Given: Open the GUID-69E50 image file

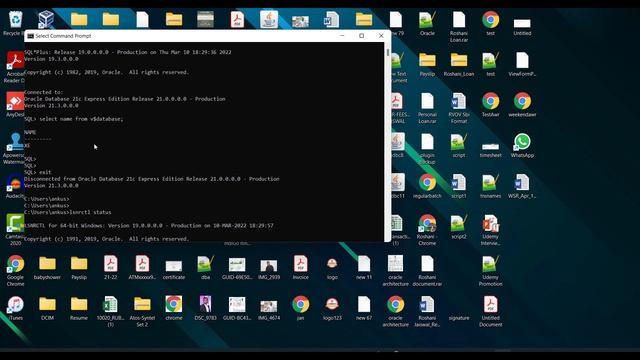Looking at the screenshot, I should pyautogui.click(x=237, y=268).
